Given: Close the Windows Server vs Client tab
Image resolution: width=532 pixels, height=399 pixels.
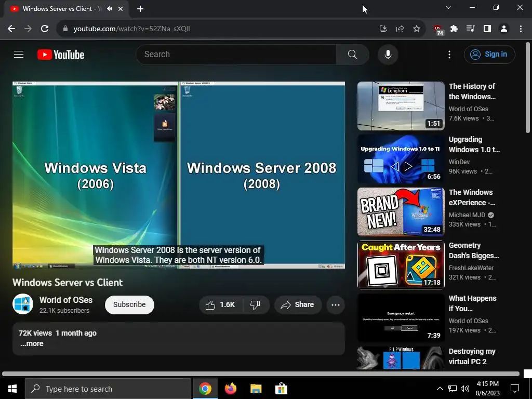Looking at the screenshot, I should [121, 9].
